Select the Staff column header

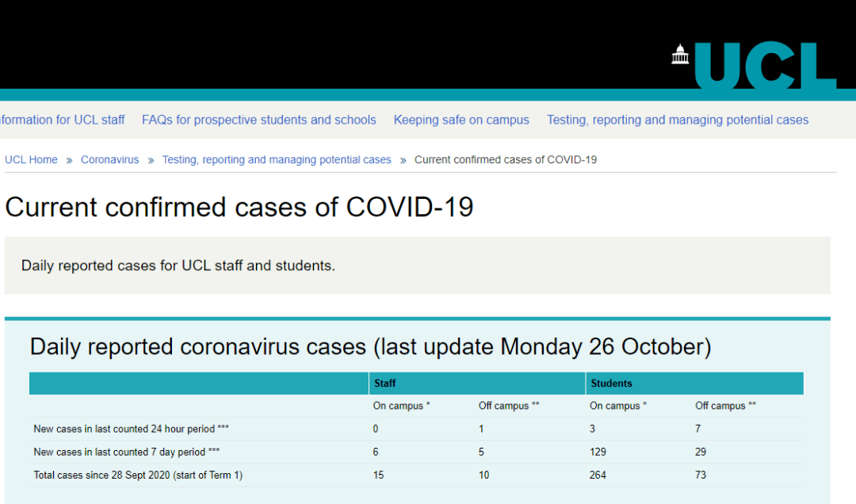pyautogui.click(x=385, y=384)
